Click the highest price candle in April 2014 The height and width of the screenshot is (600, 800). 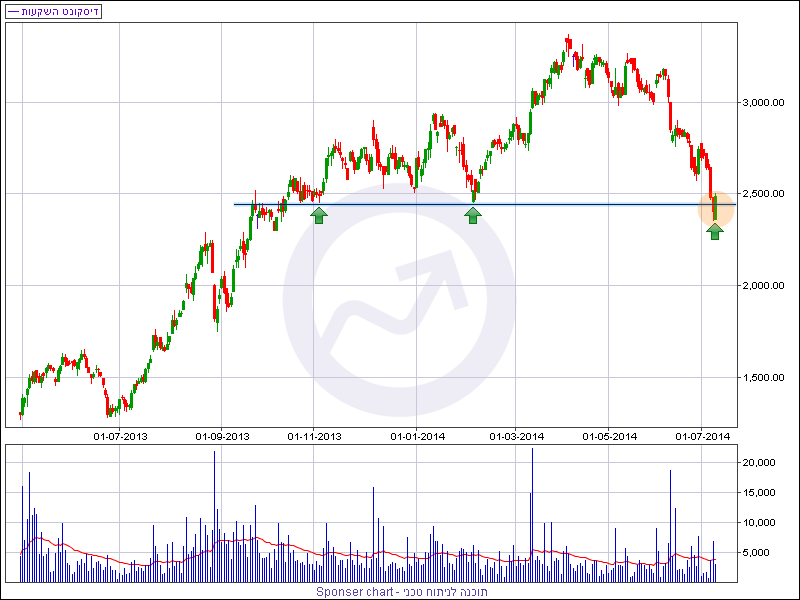coord(568,44)
